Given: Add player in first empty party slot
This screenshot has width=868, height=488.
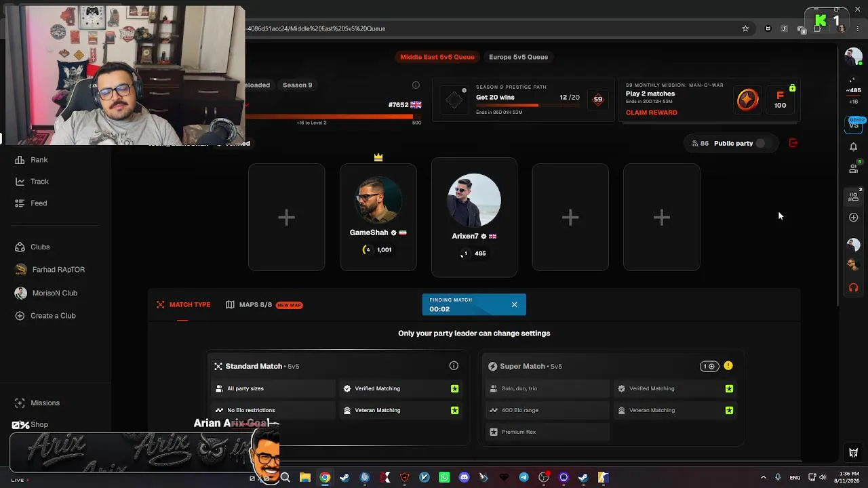Looking at the screenshot, I should [286, 217].
